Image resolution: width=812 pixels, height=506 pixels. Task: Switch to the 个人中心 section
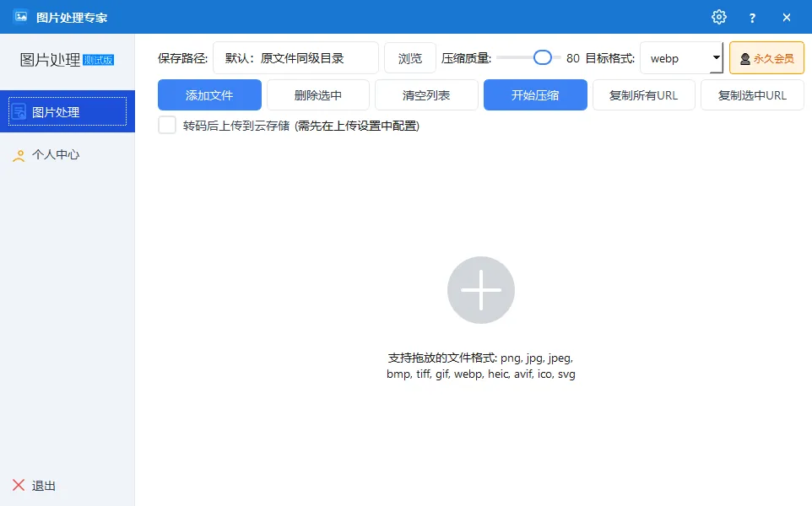pyautogui.click(x=56, y=155)
